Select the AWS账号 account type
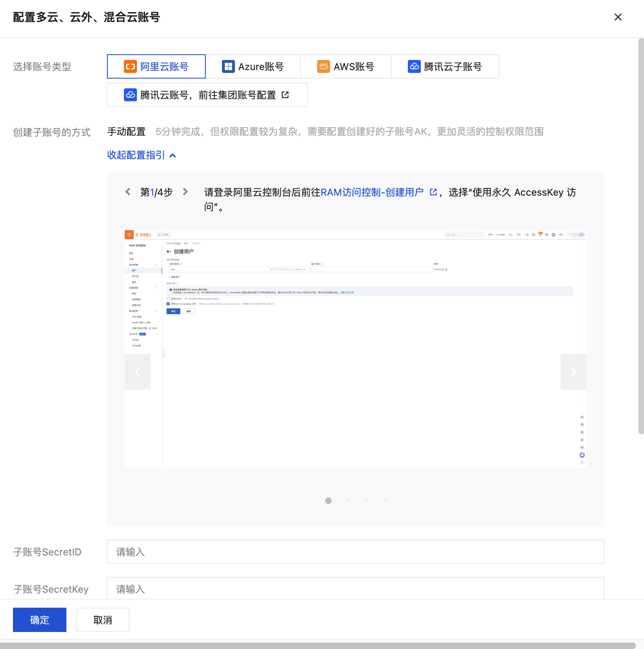Screen dimensions: 644x649 click(x=346, y=66)
